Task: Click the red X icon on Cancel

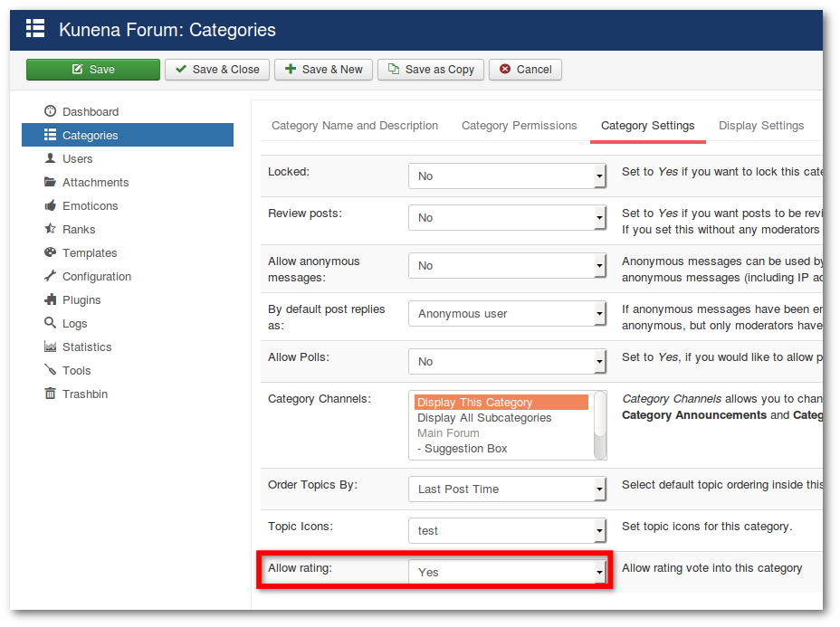Action: (505, 69)
